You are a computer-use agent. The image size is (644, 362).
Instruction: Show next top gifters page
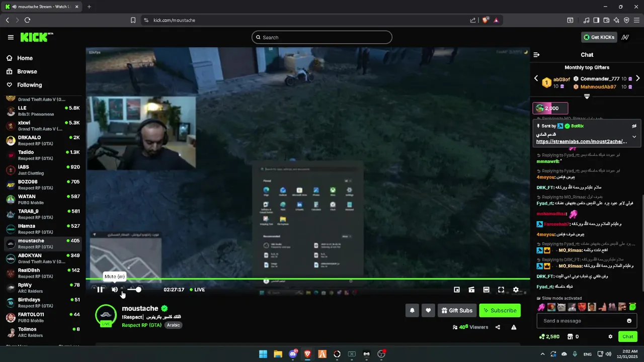pos(638,78)
